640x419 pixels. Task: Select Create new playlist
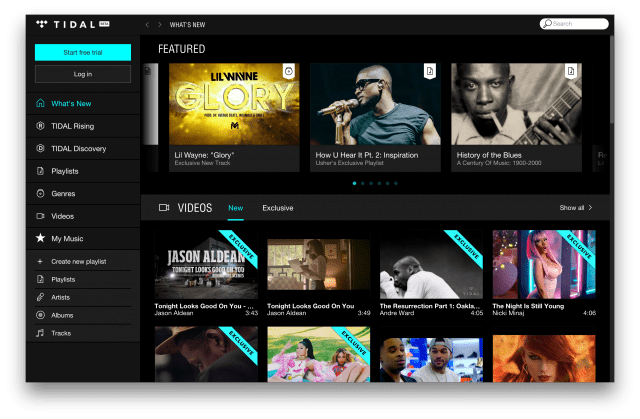[x=83, y=262]
